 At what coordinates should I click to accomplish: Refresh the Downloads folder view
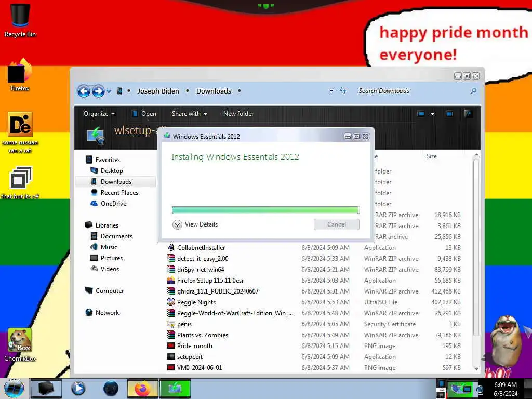pos(343,91)
